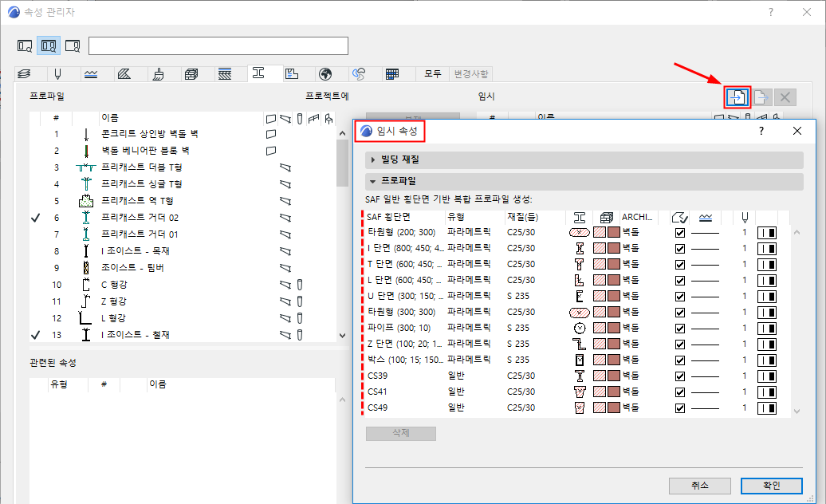This screenshot has height=504, width=826.
Task: Click the end-line toggle icon in CS49 row
Action: 767,408
